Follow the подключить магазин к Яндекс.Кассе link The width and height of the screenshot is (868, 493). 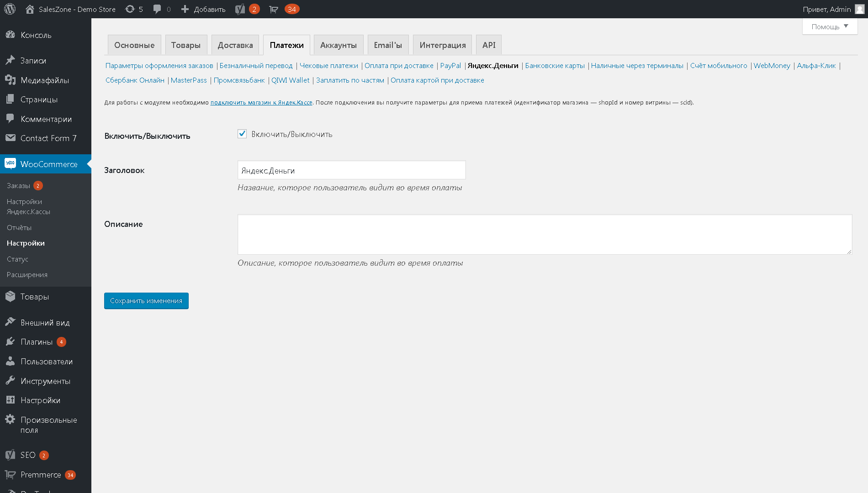pyautogui.click(x=261, y=103)
